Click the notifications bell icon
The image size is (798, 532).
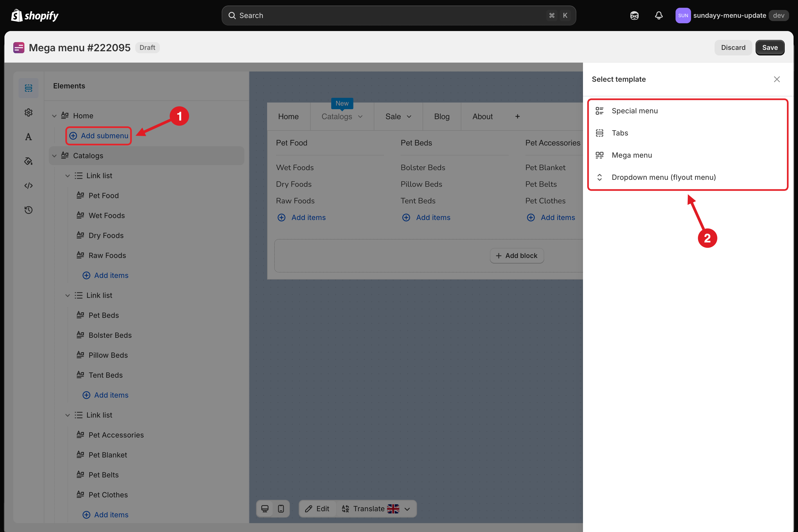[659, 16]
